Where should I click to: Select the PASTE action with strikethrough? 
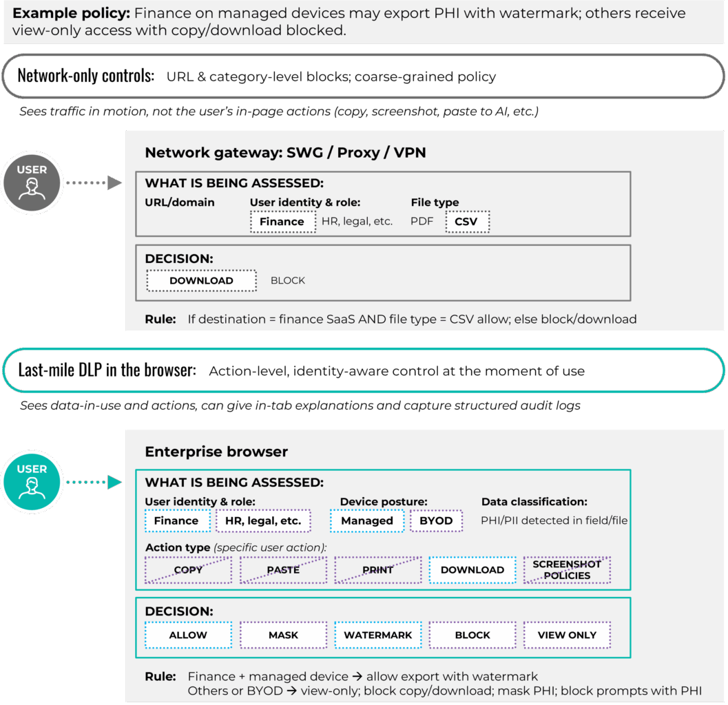click(x=282, y=569)
